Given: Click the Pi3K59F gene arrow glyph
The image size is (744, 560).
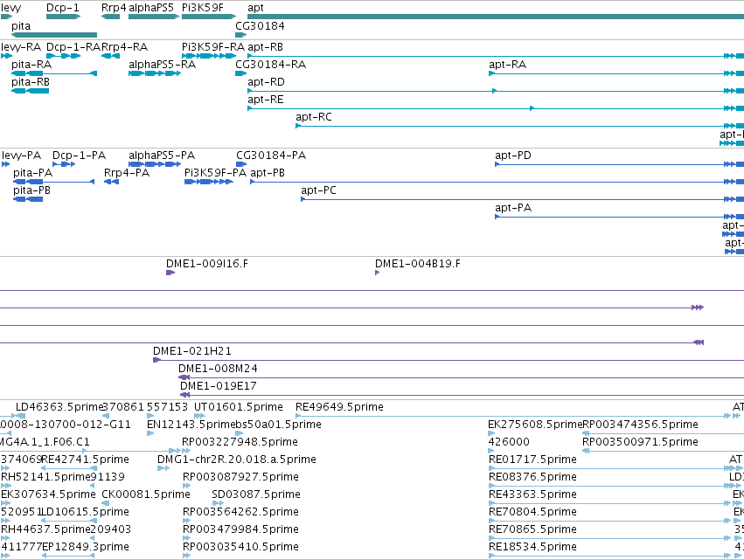Looking at the screenshot, I should (x=209, y=17).
